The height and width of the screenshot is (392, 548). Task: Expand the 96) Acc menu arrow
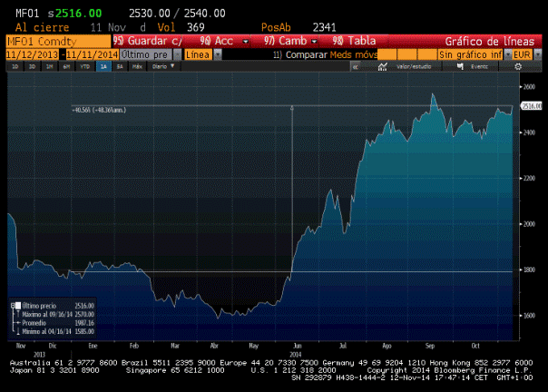(x=245, y=41)
